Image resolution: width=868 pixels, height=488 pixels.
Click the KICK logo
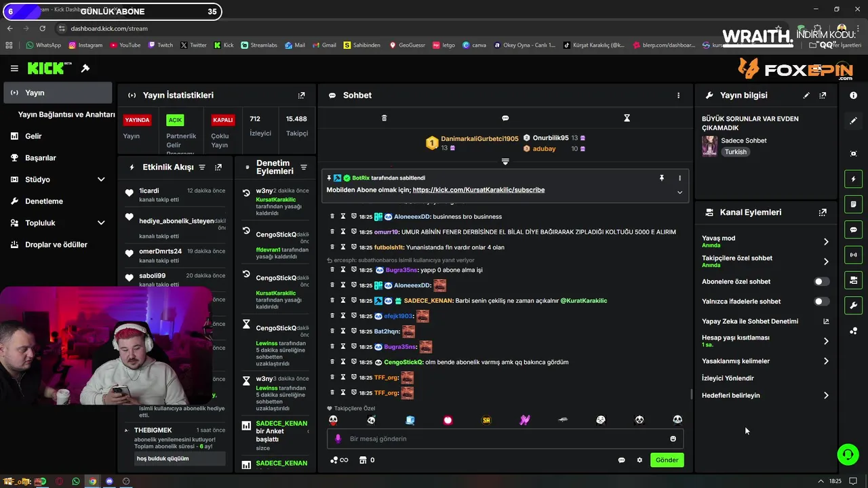pos(50,68)
